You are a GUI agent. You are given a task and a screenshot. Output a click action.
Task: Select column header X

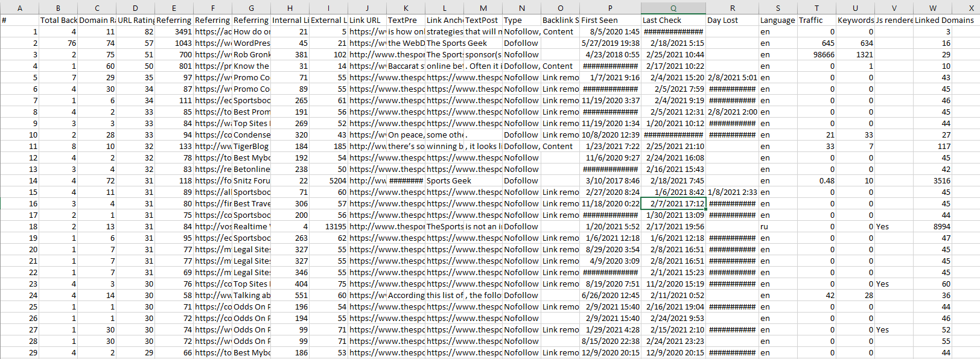click(x=971, y=8)
